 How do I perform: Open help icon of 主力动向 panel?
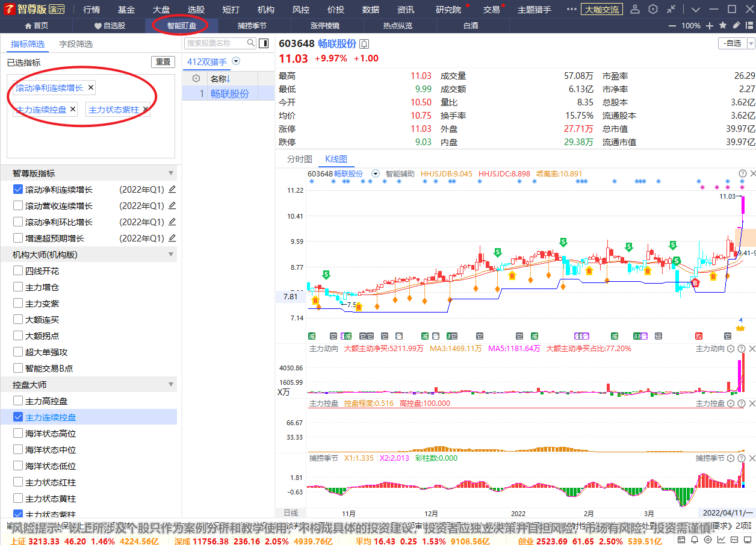(x=741, y=349)
